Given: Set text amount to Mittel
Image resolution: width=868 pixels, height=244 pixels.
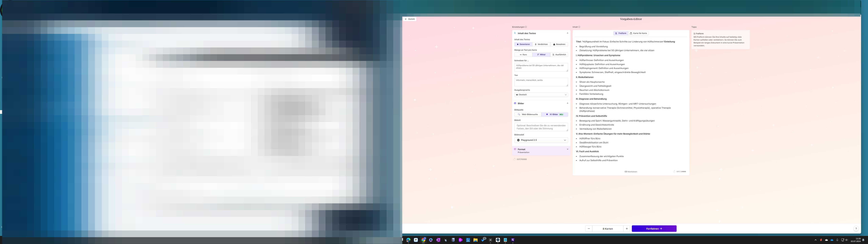Looking at the screenshot, I should 541,55.
